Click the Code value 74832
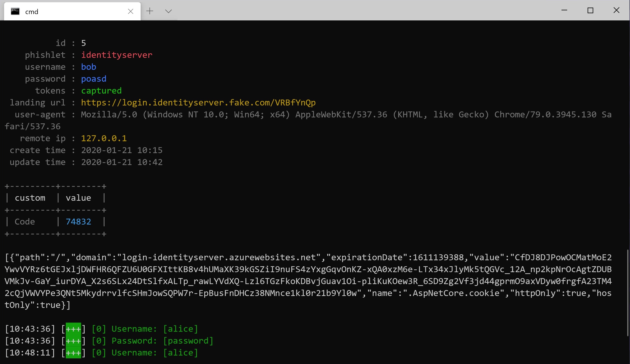Image resolution: width=630 pixels, height=364 pixels. [78, 222]
